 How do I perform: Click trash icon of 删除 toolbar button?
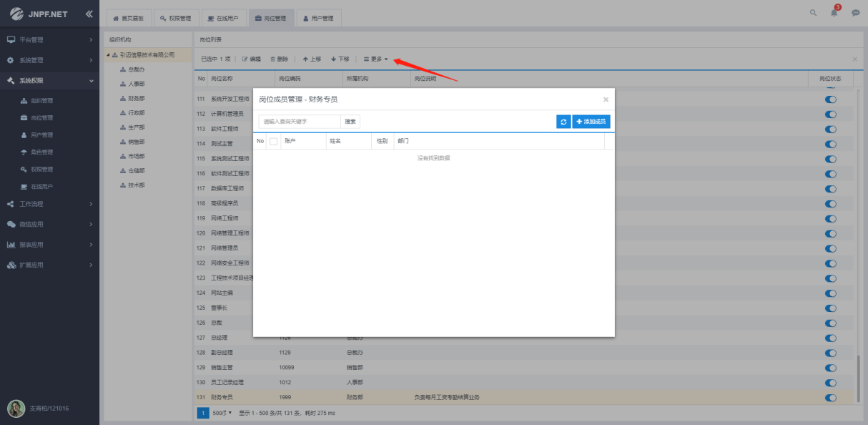(x=273, y=59)
